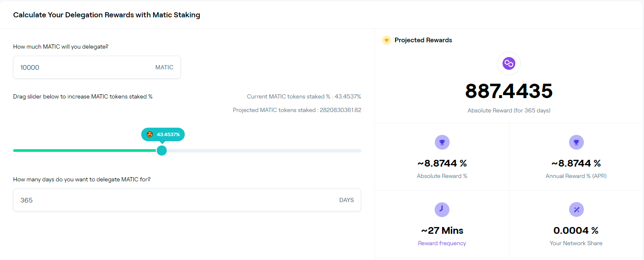Click Current MATIC tokens staked % text
This screenshot has width=644, height=260.
click(304, 96)
